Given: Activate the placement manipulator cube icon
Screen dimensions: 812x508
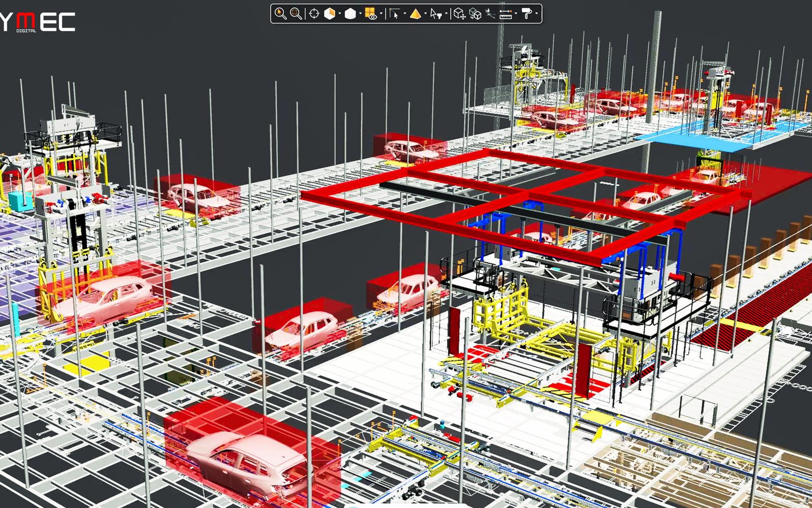Looking at the screenshot, I should (x=459, y=13).
